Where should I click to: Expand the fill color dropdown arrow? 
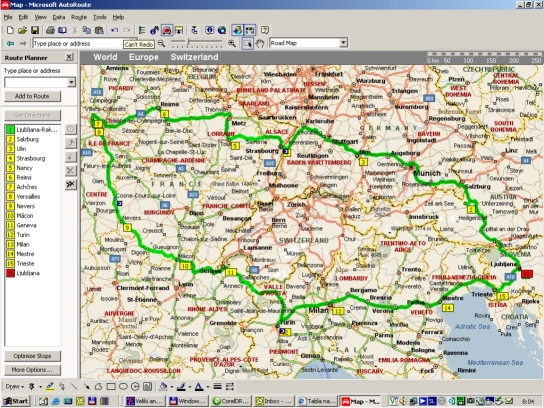(171, 387)
